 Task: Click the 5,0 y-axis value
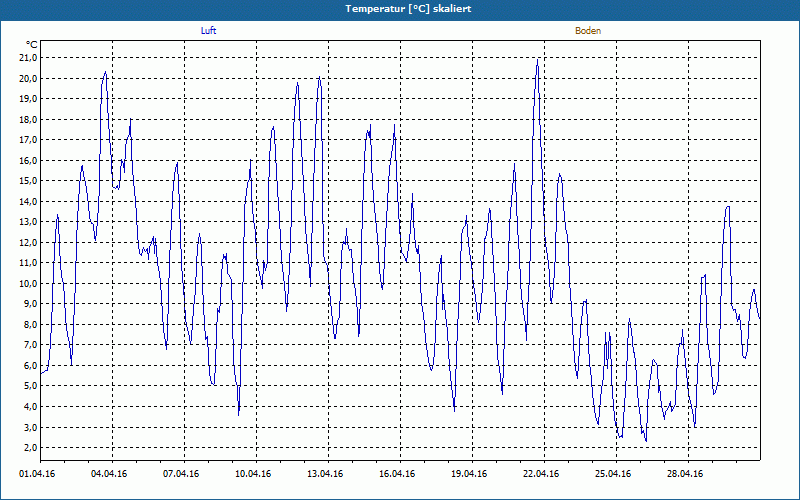30,386
